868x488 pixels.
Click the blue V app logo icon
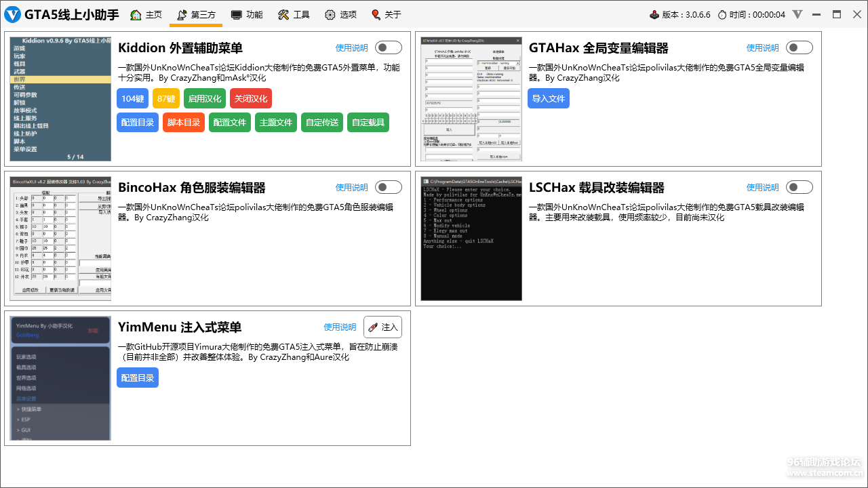click(x=12, y=14)
